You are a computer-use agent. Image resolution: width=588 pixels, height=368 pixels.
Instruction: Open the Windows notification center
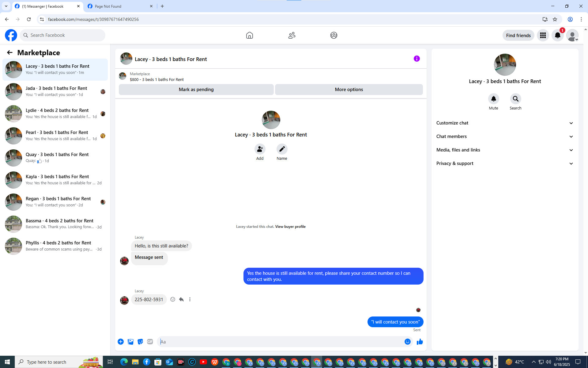click(578, 362)
